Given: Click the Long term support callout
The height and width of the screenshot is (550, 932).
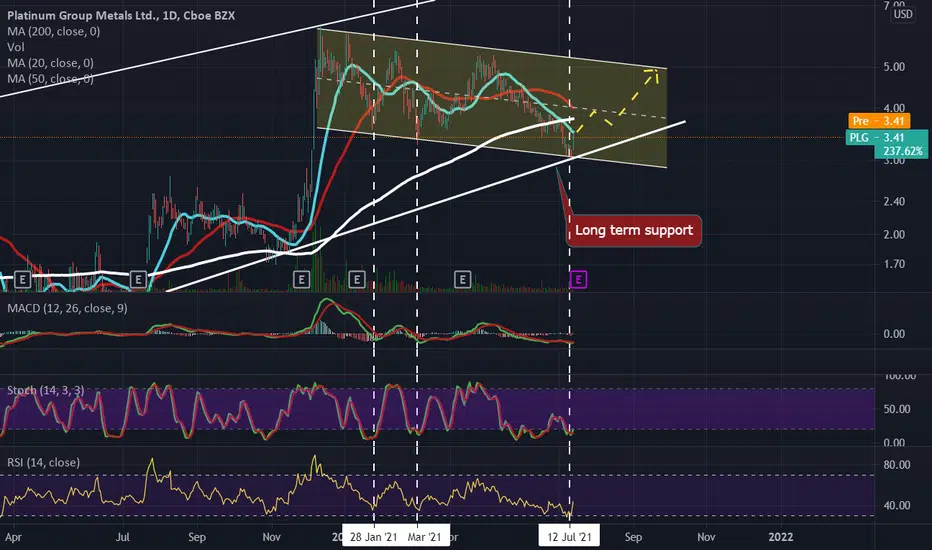Looking at the screenshot, I should pyautogui.click(x=634, y=230).
